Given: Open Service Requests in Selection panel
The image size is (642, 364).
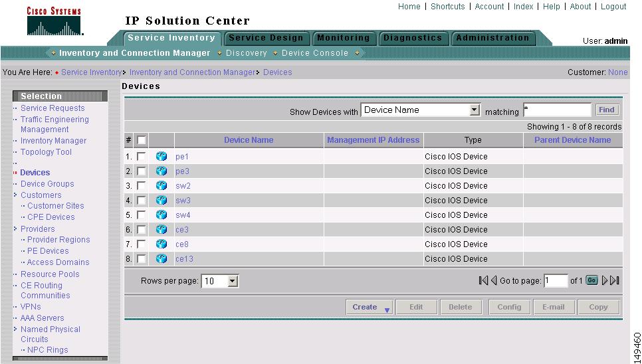Looking at the screenshot, I should tap(53, 108).
